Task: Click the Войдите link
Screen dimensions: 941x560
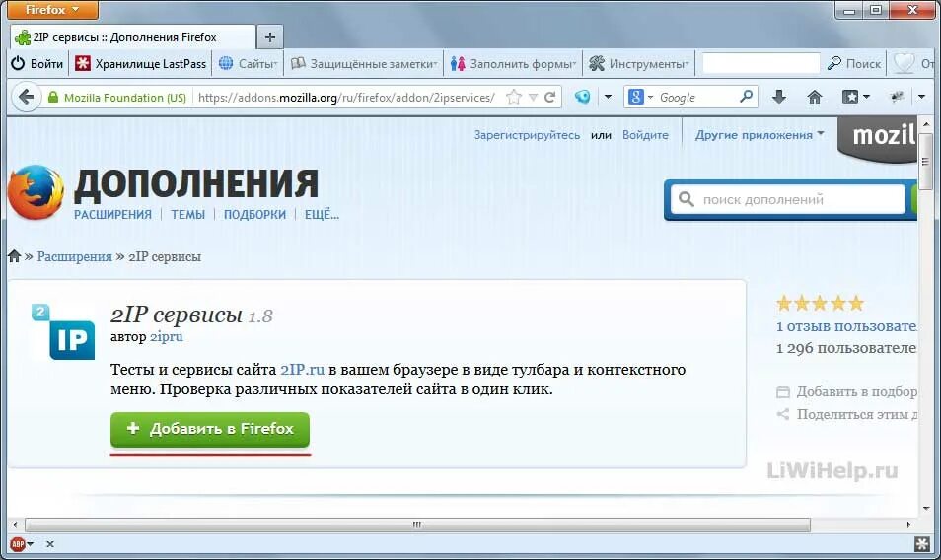Action: 645,135
